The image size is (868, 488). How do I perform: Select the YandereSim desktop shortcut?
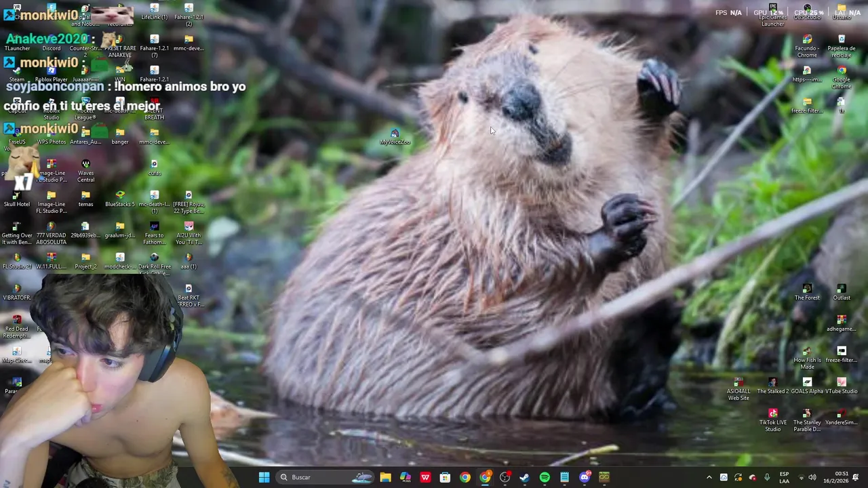842,417
